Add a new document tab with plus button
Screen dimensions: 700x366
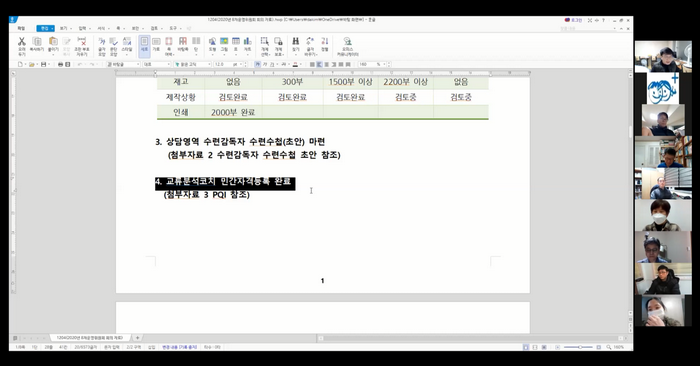138,338
